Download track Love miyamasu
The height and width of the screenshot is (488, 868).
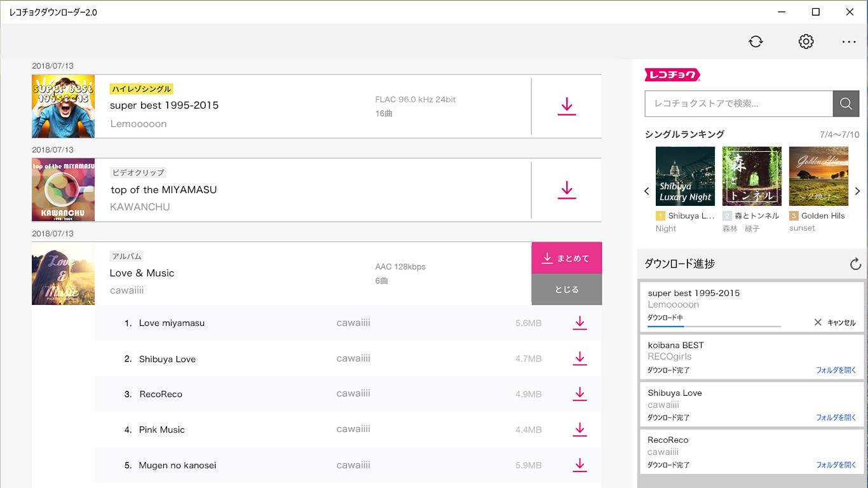coord(580,323)
